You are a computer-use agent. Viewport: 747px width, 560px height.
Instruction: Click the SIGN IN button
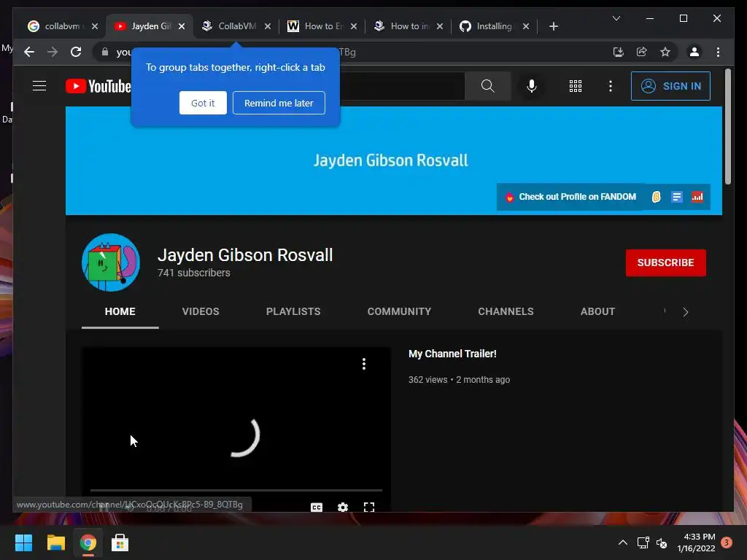click(x=670, y=86)
